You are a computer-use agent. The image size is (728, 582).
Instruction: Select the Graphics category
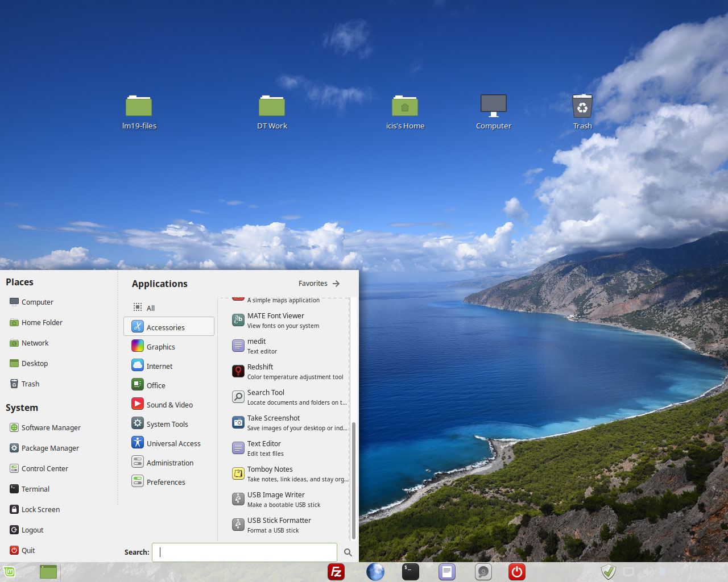pyautogui.click(x=161, y=347)
